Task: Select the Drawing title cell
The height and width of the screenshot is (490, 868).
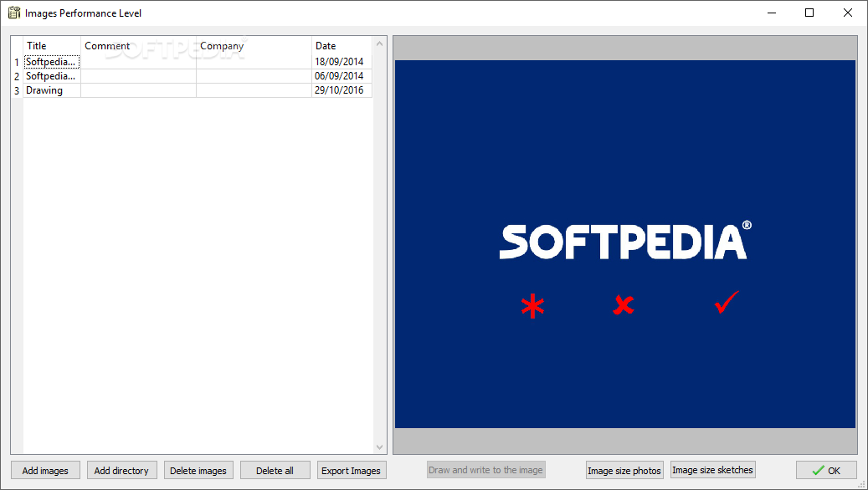Action: (x=52, y=90)
